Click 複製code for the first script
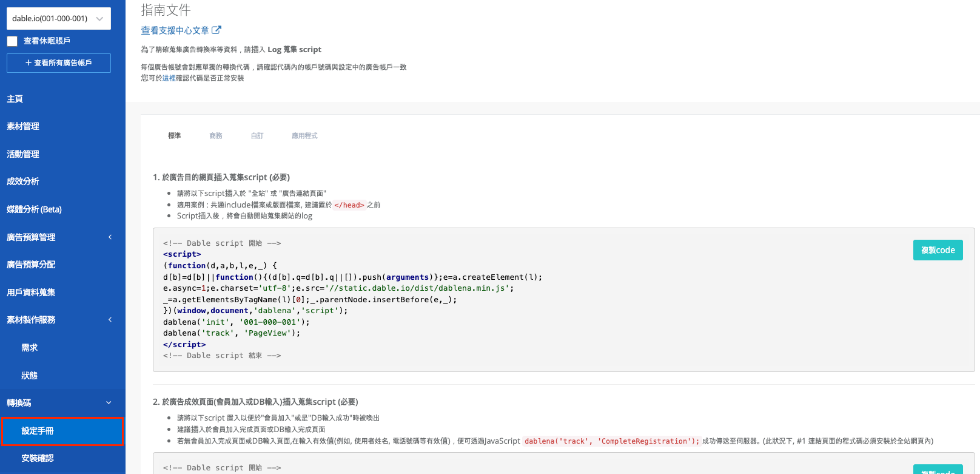Image resolution: width=980 pixels, height=474 pixels. pyautogui.click(x=938, y=250)
